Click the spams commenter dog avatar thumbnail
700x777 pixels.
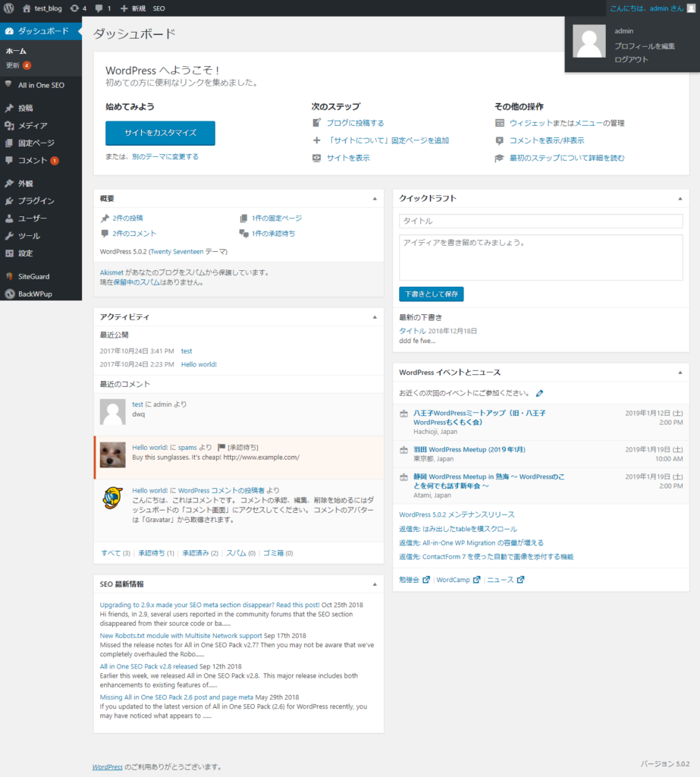[x=113, y=455]
